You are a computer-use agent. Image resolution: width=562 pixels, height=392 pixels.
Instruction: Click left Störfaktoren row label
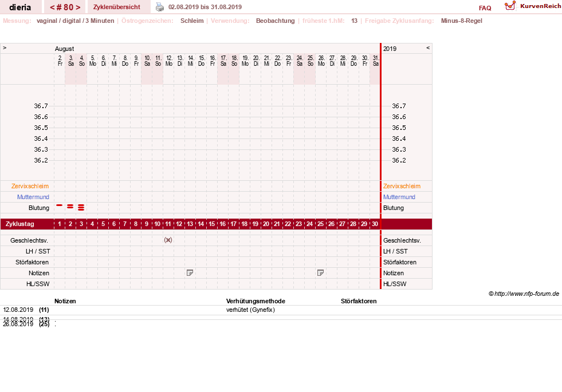[32, 262]
